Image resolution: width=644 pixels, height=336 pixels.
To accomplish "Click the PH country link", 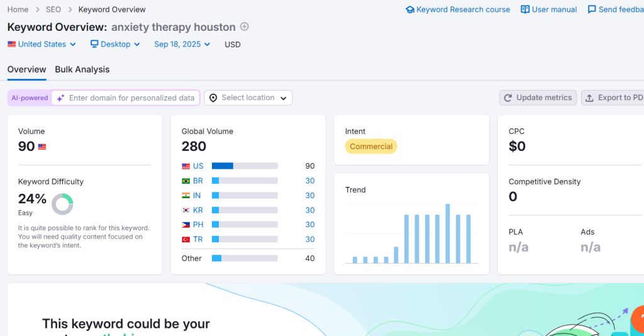I will tap(198, 225).
